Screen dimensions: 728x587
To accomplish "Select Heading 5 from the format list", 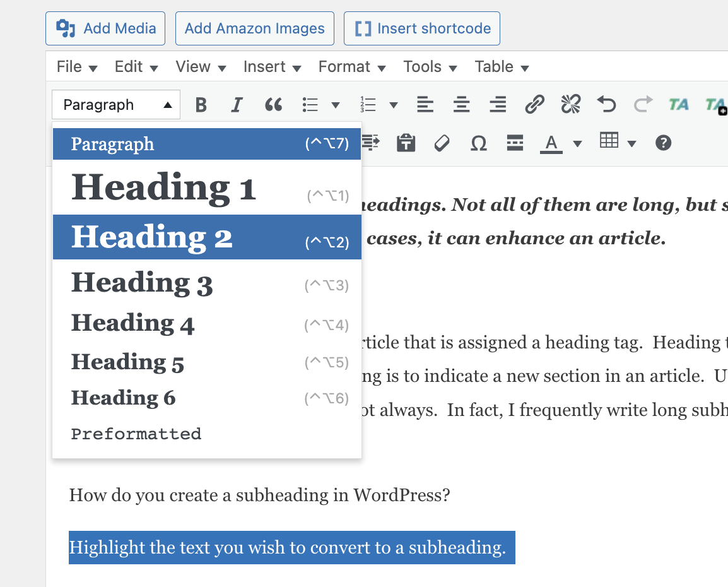I will pos(207,362).
